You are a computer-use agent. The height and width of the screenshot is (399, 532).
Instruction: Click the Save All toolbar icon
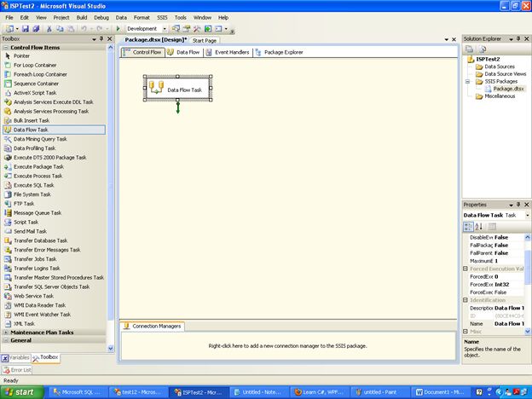tap(36, 29)
